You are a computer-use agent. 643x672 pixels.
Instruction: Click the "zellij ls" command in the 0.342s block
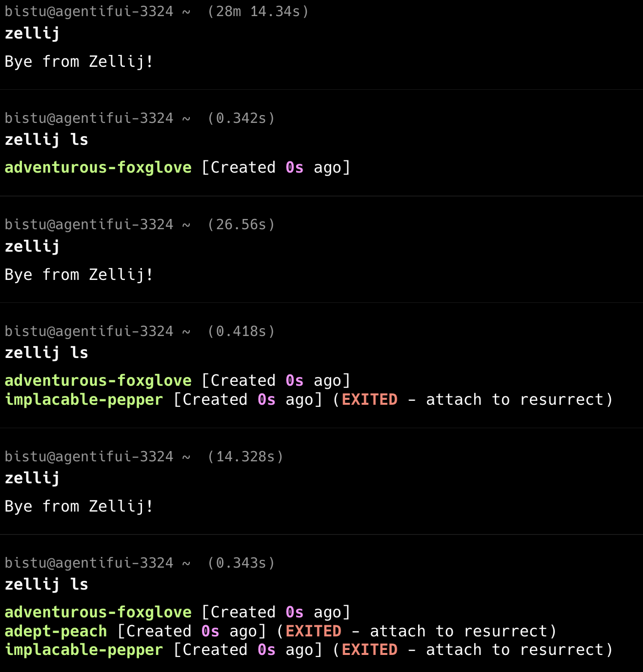(x=46, y=139)
